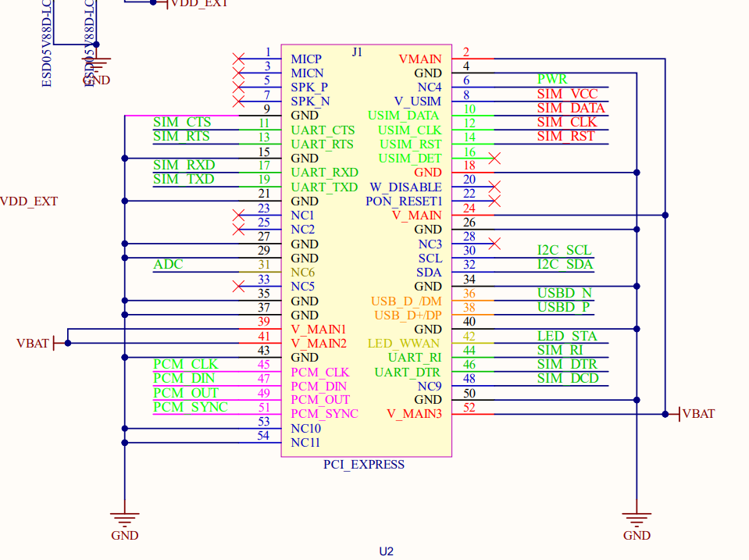Select the LED_STA net label
Viewport: 749px width, 560px height.
click(567, 337)
